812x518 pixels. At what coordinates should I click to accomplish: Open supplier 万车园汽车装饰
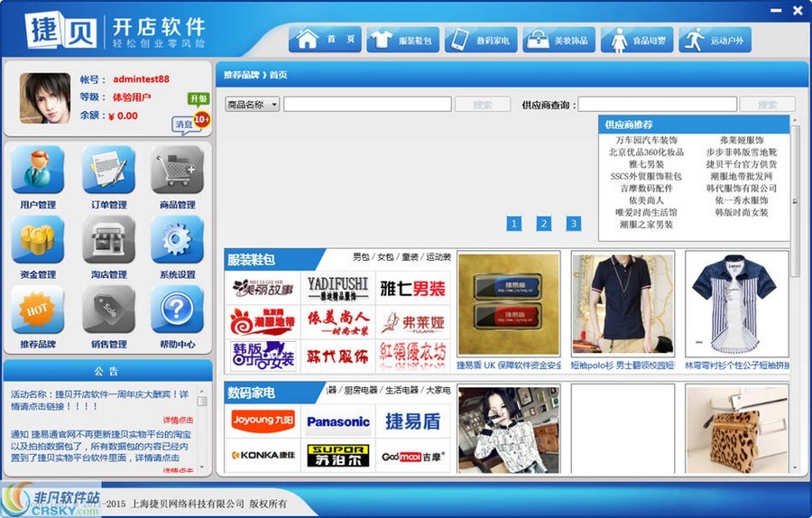click(646, 140)
